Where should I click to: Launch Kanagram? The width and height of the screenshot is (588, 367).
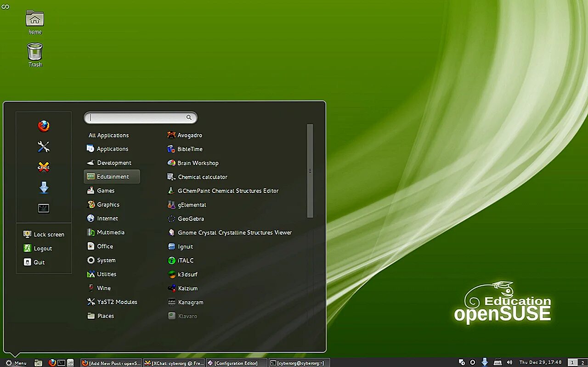click(x=185, y=302)
